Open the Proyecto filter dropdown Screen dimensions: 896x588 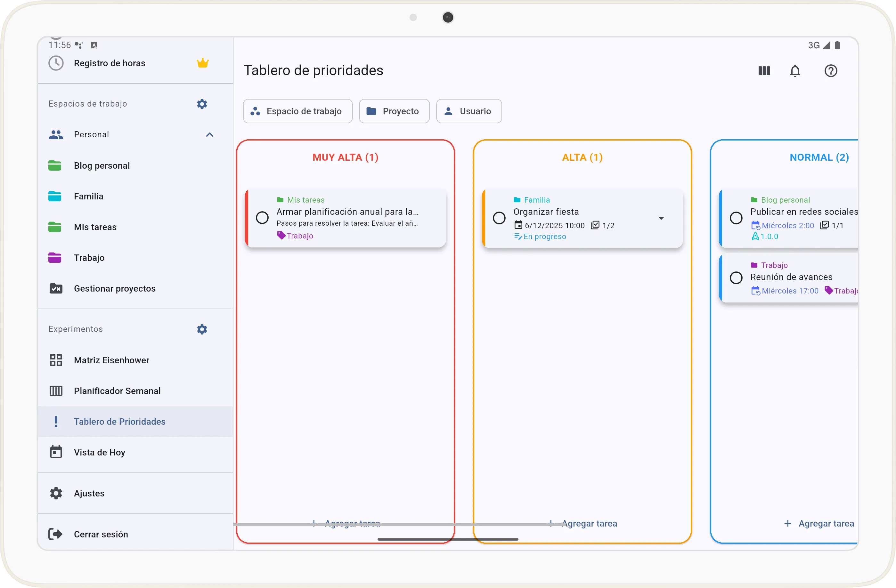pos(394,111)
